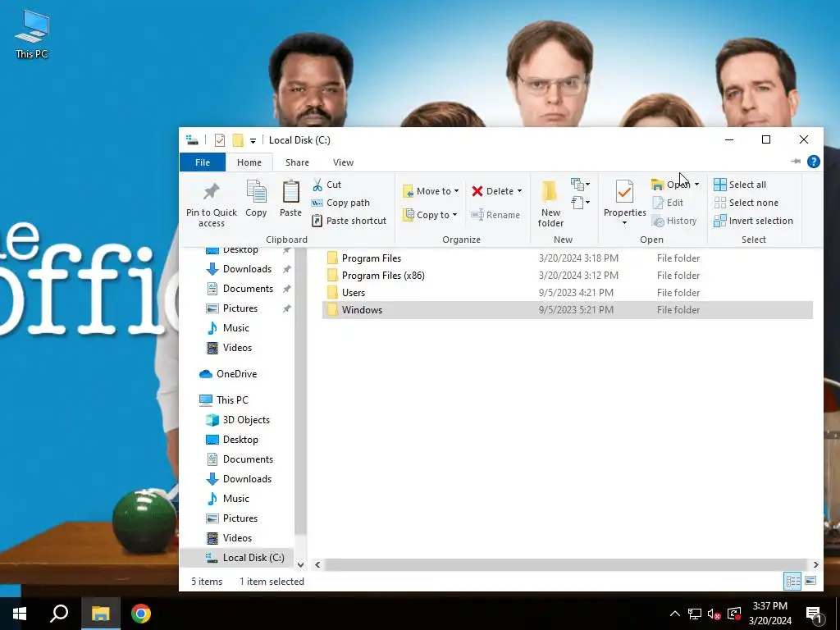Screen dimensions: 840x630
Task: Choose Copy path in ribbon
Action: point(340,203)
